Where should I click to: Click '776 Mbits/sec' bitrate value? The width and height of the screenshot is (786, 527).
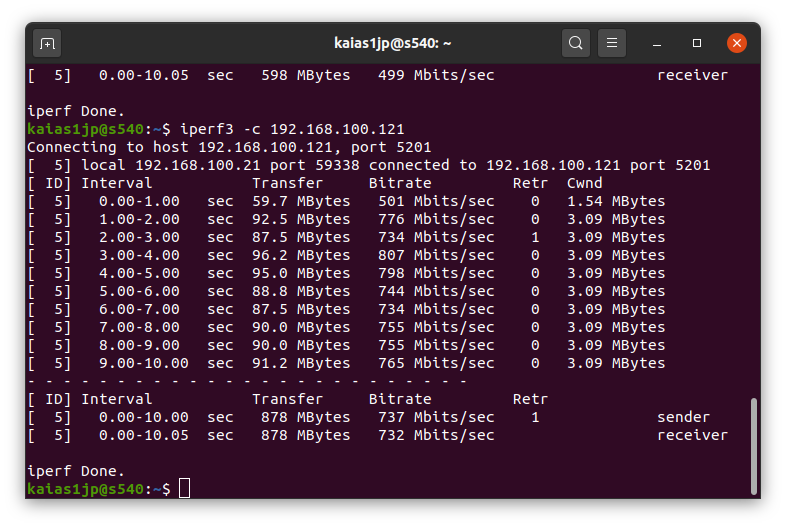tap(436, 219)
